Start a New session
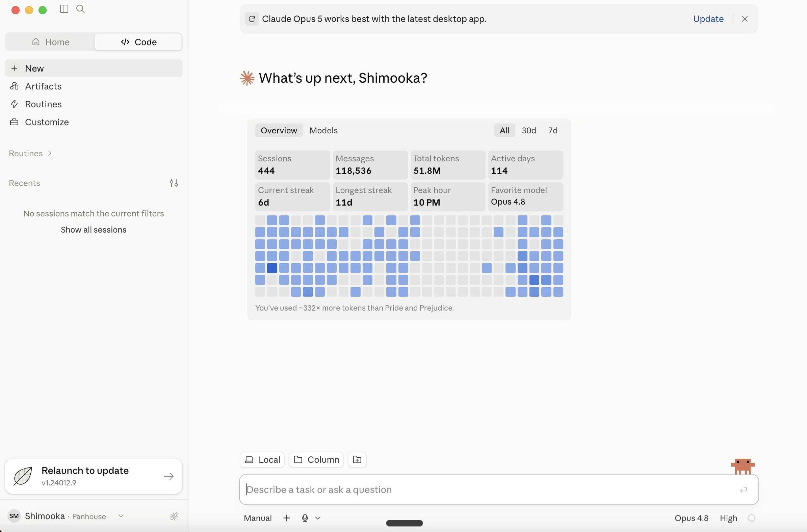This screenshot has height=532, width=807. coord(94,69)
